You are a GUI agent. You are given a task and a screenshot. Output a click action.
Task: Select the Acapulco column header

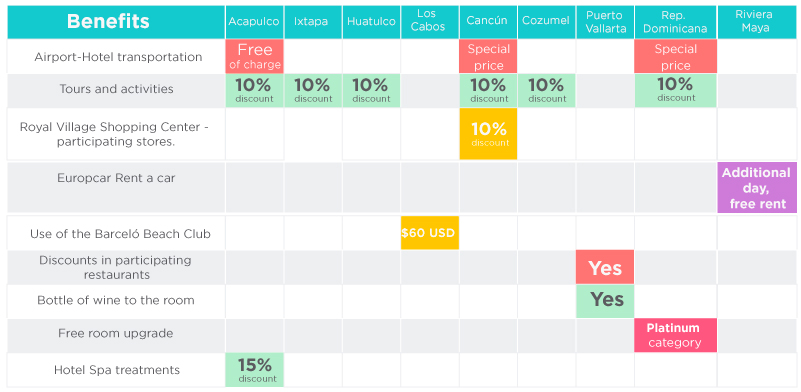click(x=254, y=22)
